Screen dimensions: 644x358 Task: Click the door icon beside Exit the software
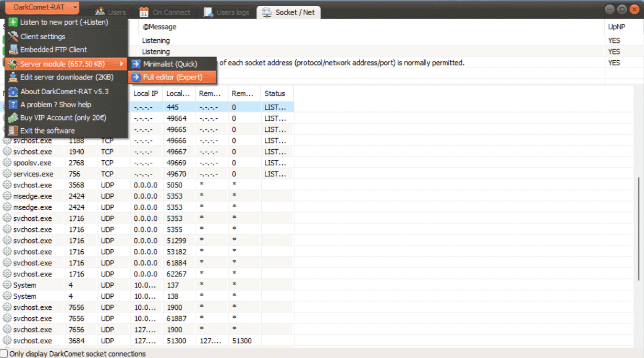(x=13, y=131)
